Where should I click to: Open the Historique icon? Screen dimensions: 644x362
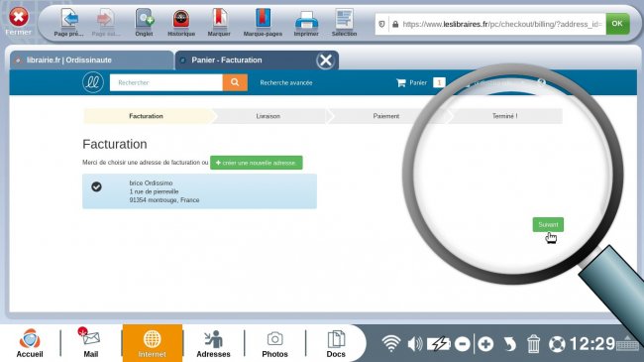[x=181, y=19]
